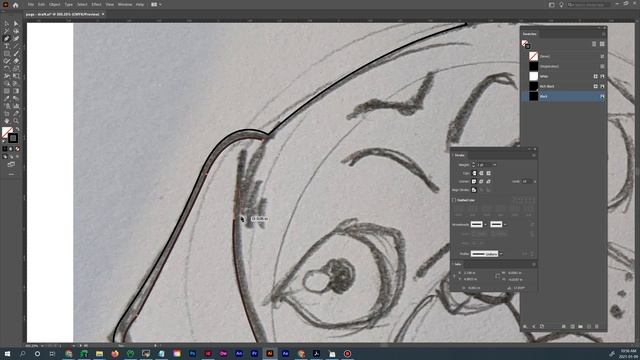Select the Lasso tool
The height and width of the screenshot is (360, 640).
click(16, 31)
